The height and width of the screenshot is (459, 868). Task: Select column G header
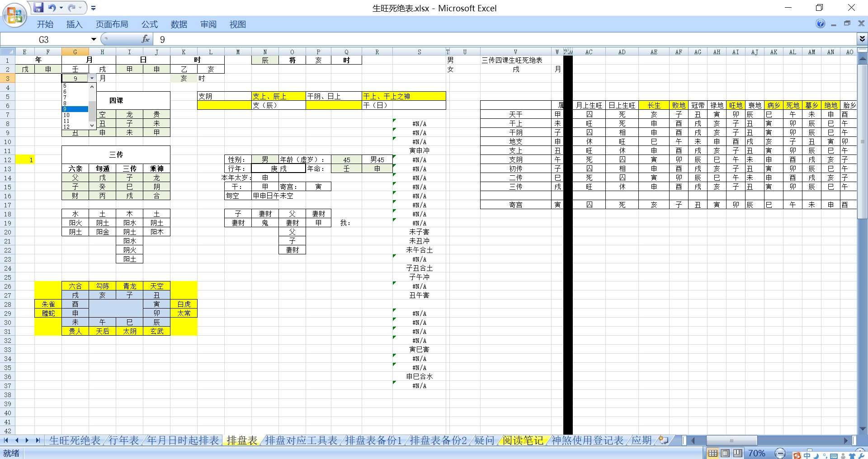point(75,52)
